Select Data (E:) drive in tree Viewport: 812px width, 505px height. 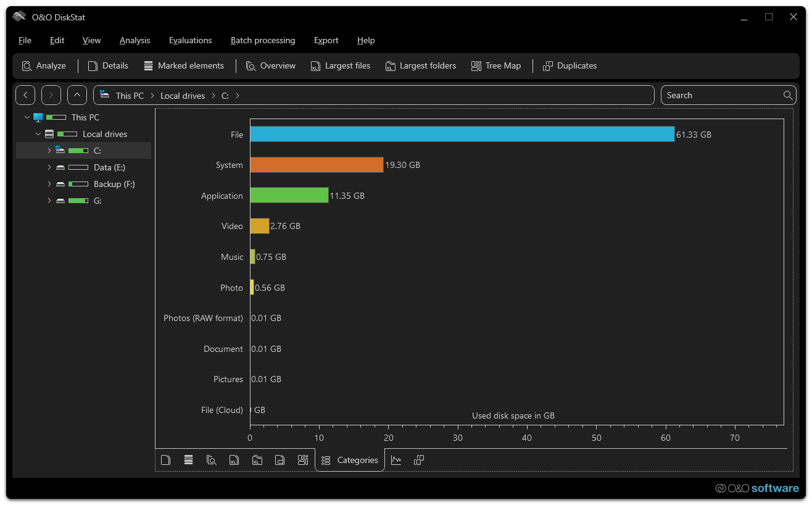[x=109, y=167]
